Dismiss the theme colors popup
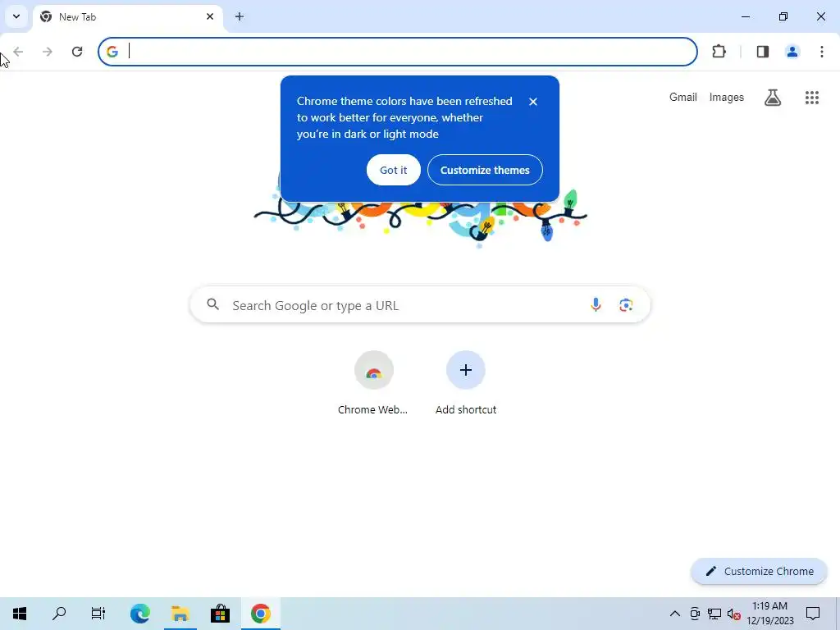This screenshot has width=840, height=630. (x=533, y=101)
